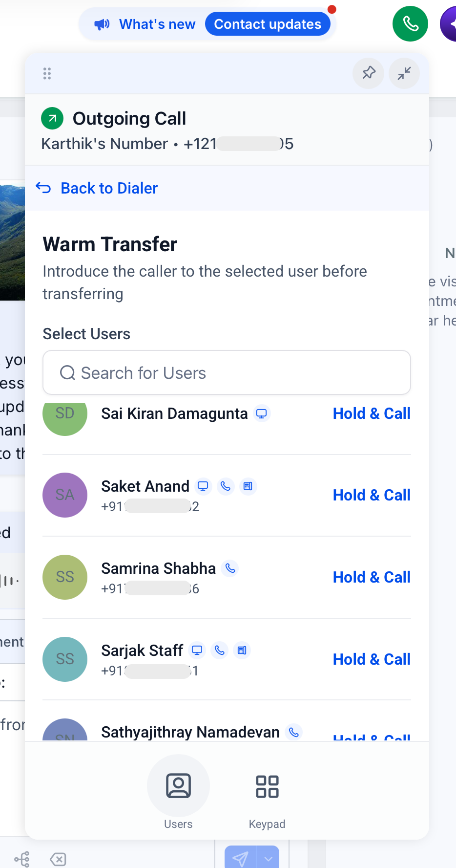
Task: Click Samrina Shabha's phone icon
Action: tap(230, 568)
